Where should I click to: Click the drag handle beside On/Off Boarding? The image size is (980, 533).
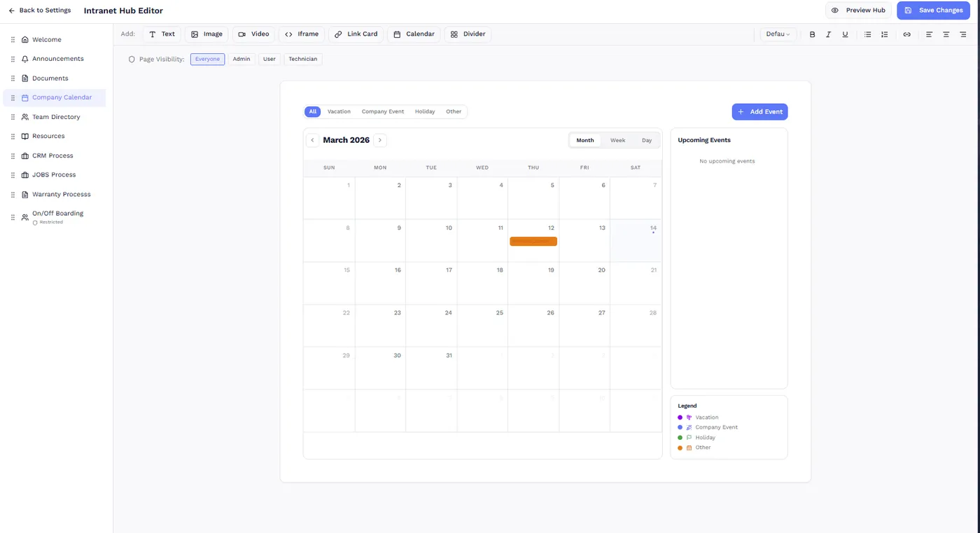pos(13,217)
